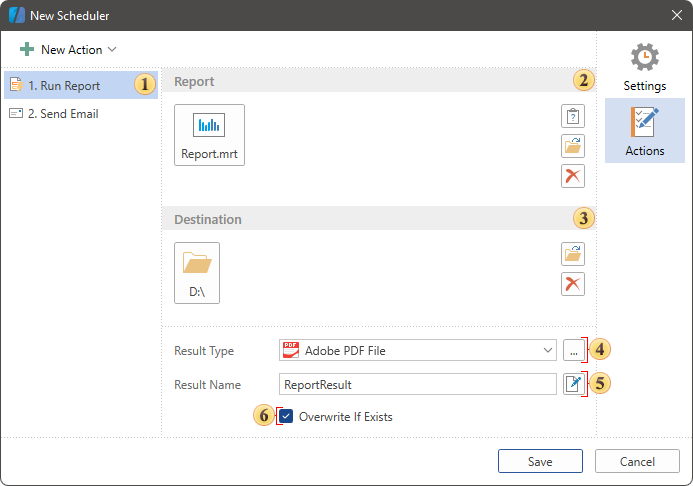Click the Result Name edit expression icon
The width and height of the screenshot is (693, 486).
(572, 384)
